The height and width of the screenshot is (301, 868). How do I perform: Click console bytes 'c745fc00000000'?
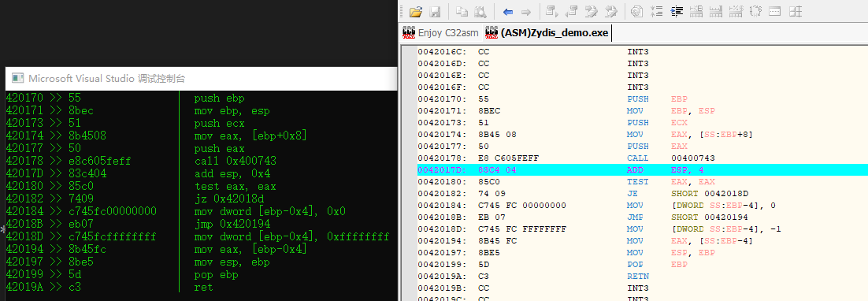pos(113,211)
